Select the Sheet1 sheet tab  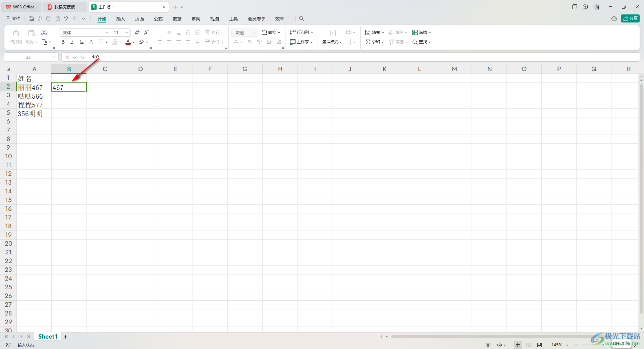click(x=48, y=337)
